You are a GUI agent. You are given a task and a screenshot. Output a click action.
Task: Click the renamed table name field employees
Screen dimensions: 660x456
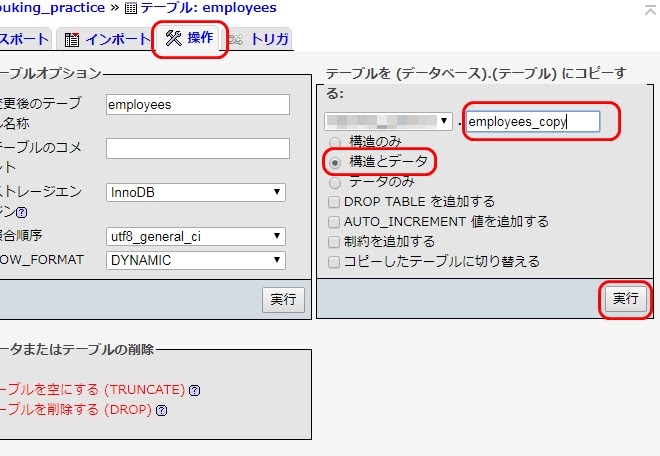(198, 104)
